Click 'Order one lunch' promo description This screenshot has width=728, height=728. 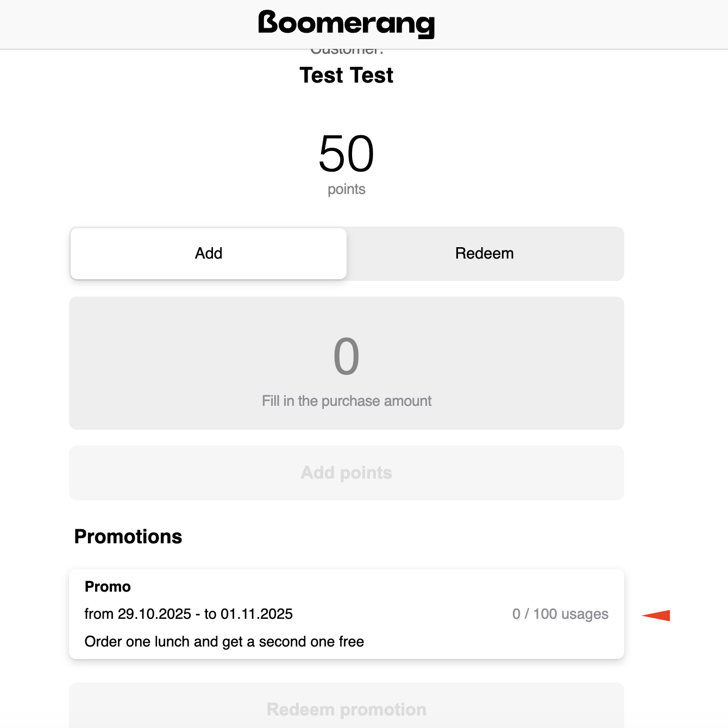tap(224, 642)
